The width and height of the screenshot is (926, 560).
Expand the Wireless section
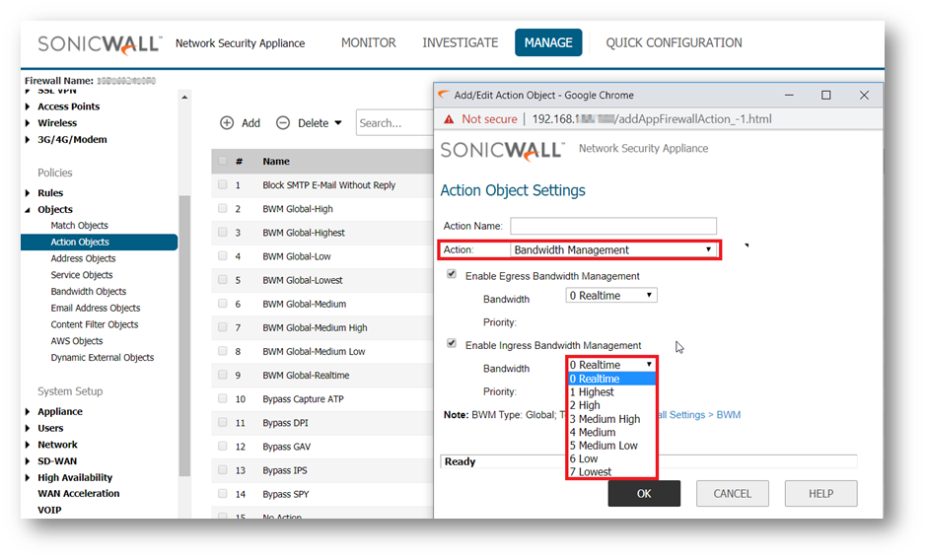coord(28,123)
